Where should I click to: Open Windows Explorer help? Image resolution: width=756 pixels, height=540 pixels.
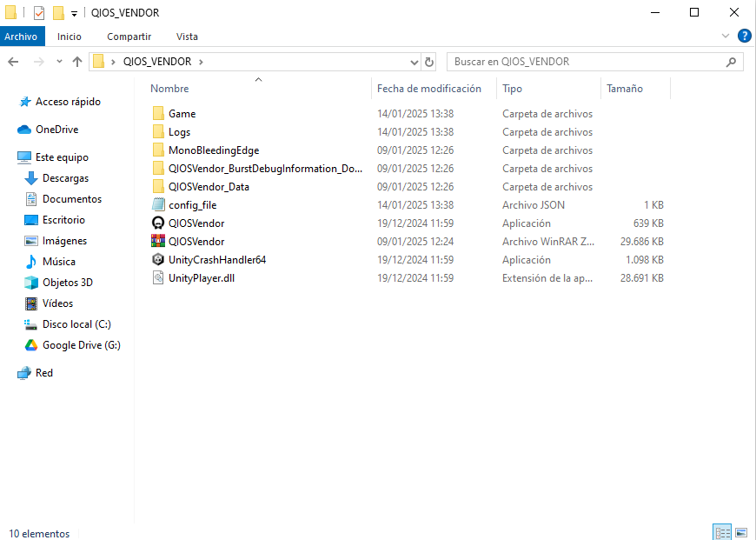coord(745,37)
